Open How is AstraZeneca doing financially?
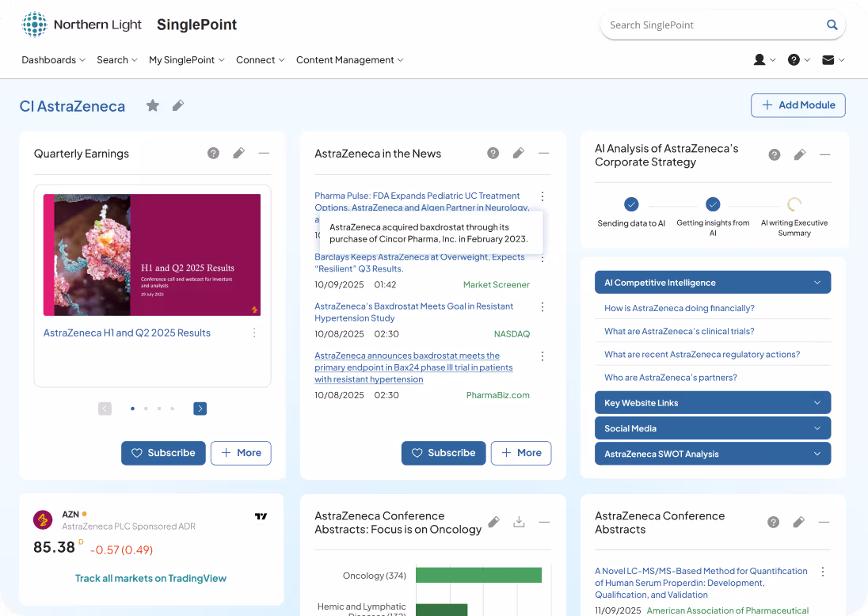 (680, 308)
